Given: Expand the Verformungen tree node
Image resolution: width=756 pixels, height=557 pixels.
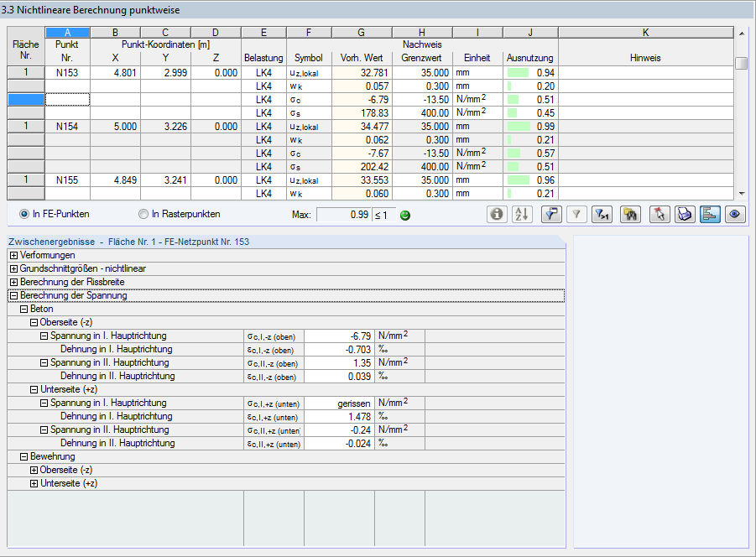Looking at the screenshot, I should tap(14, 255).
